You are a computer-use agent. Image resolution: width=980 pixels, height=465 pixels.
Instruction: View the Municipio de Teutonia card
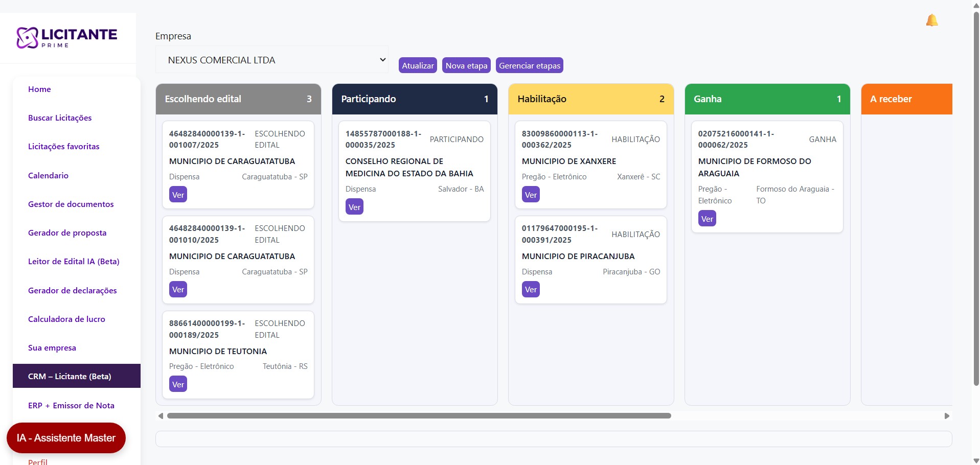tap(178, 384)
